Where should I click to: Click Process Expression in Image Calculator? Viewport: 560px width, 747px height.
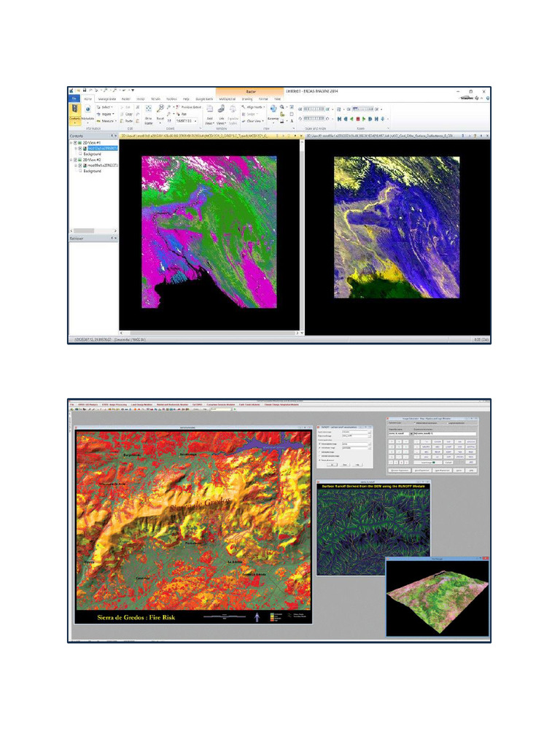[401, 471]
